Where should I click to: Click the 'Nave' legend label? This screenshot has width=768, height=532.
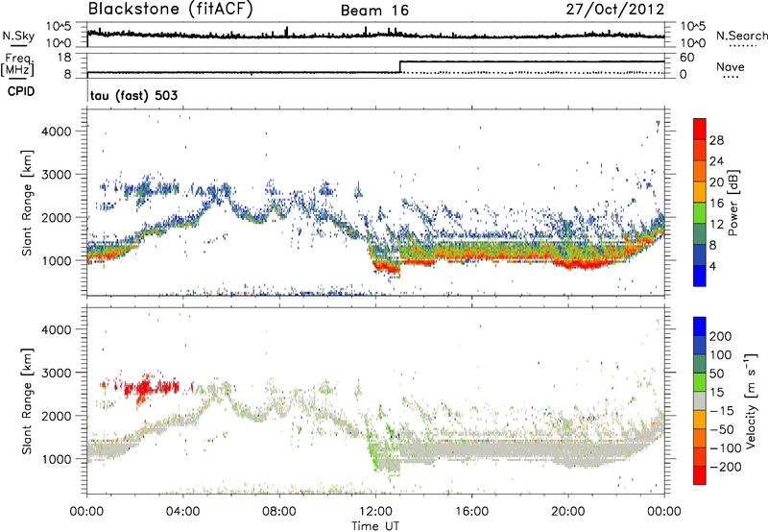[x=731, y=66]
